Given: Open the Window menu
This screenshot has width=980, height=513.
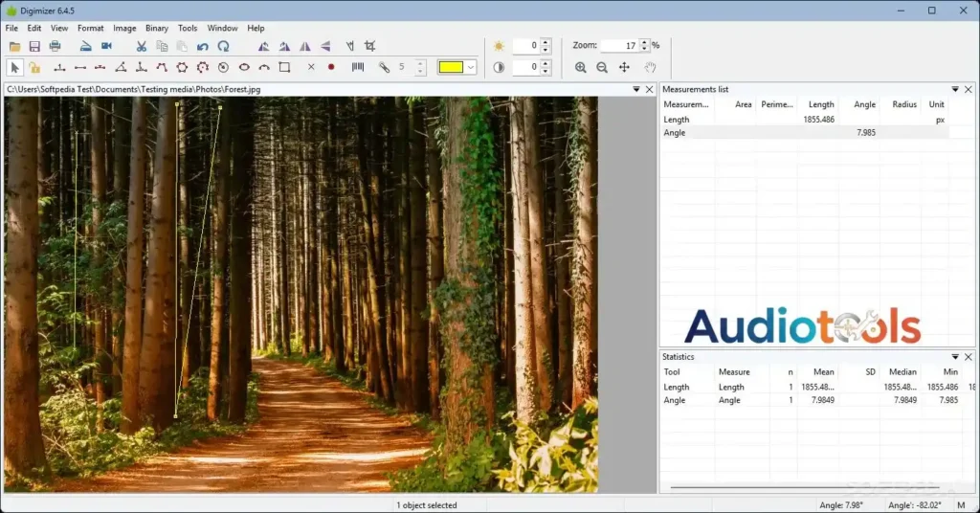Looking at the screenshot, I should 222,28.
